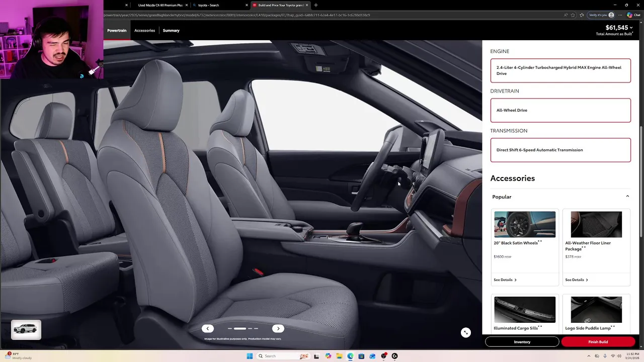The height and width of the screenshot is (362, 644).
Task: See details for 20" Black Satin Wheels
Action: point(505,280)
